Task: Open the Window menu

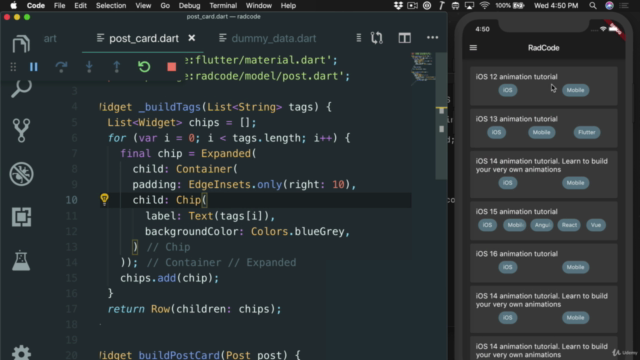Action: pos(258,6)
